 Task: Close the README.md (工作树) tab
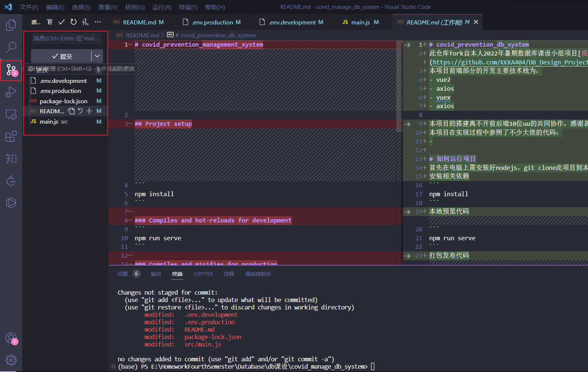point(476,22)
